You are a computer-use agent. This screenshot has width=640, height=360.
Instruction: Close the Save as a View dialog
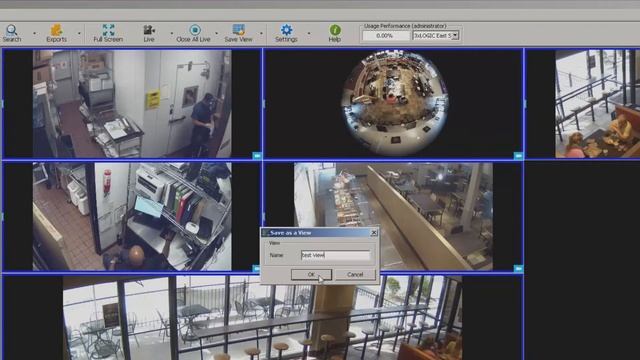pos(373,233)
